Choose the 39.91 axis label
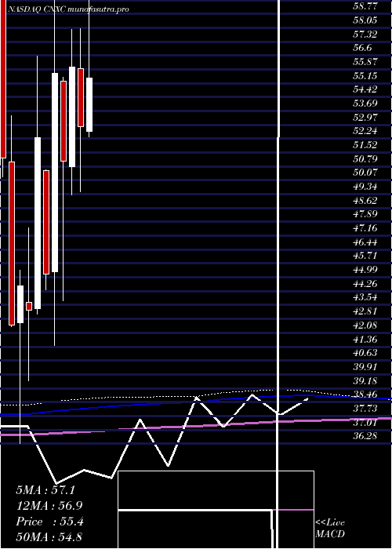The image size is (392, 549). (365, 366)
